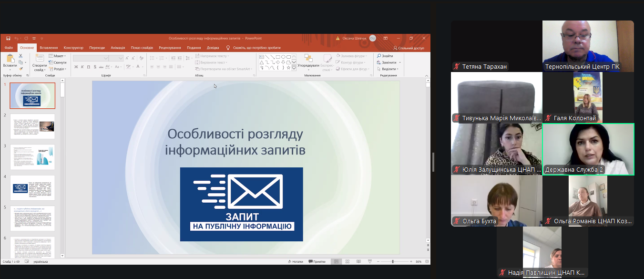
Task: Toggle Normal view button in status bar
Action: [x=336, y=261]
